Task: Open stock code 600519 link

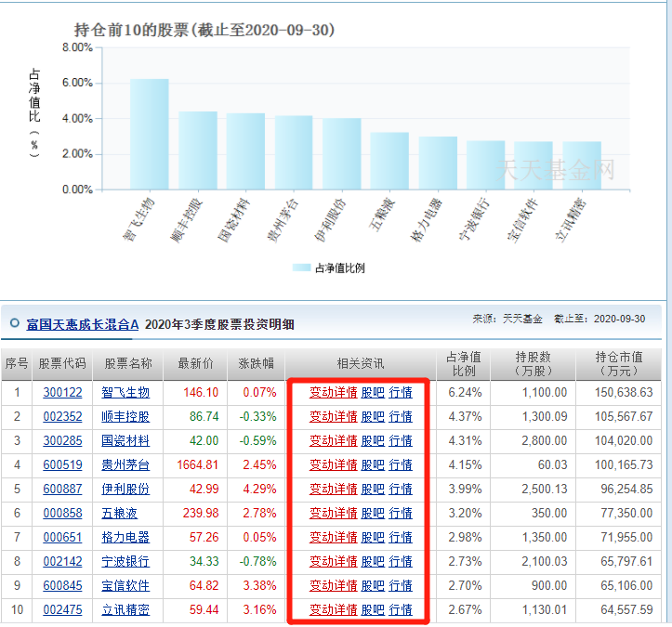Action: coord(62,464)
